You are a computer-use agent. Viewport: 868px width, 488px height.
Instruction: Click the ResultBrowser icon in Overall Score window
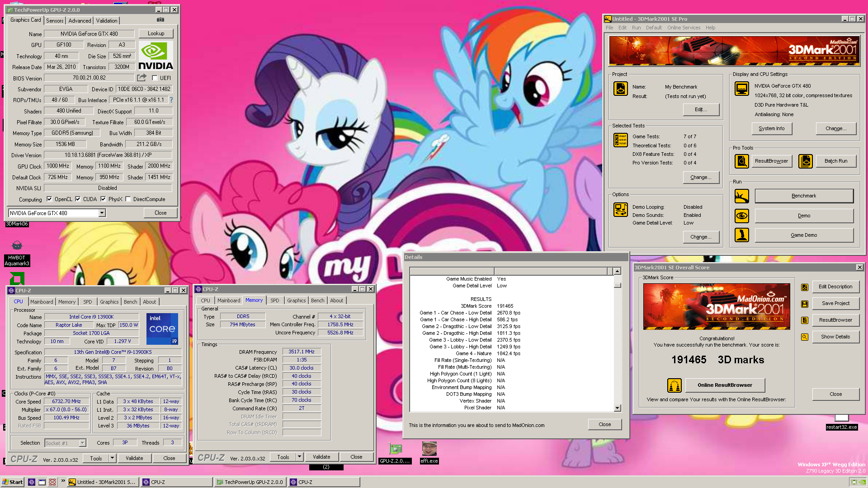pos(805,320)
